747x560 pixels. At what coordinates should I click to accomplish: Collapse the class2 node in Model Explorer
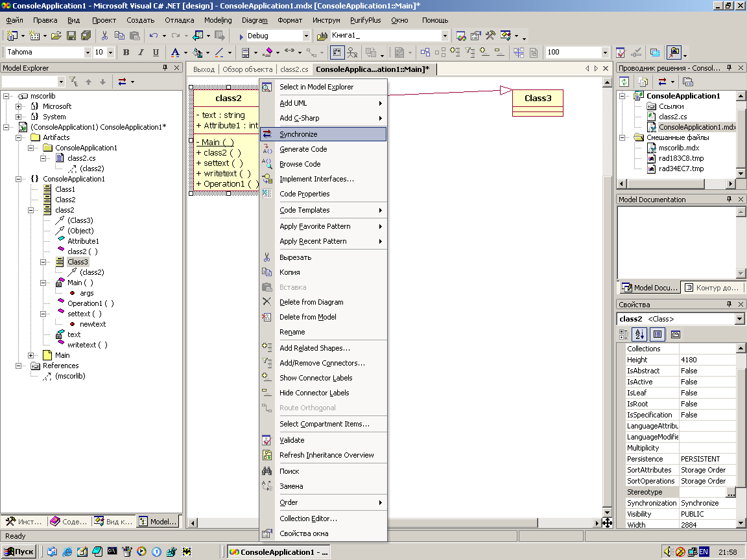pos(31,210)
